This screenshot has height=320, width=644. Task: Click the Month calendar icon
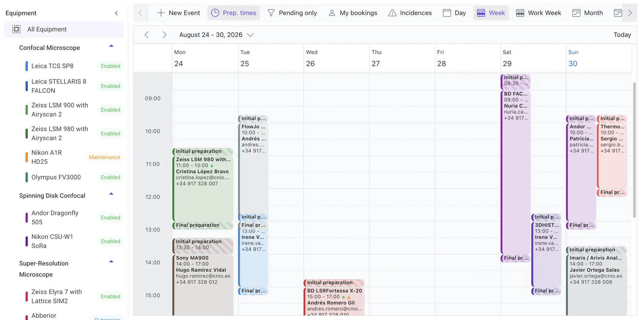[x=576, y=13]
